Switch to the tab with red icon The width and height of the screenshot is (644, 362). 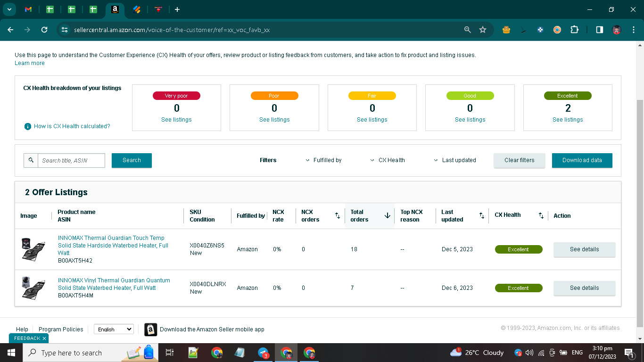click(158, 9)
